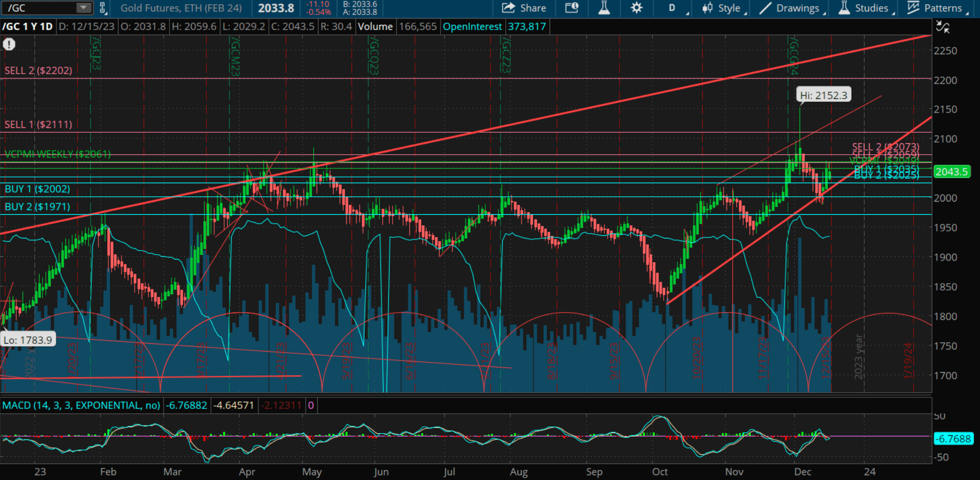The height and width of the screenshot is (480, 980).
Task: Open chart settings gear icon
Action: [x=636, y=8]
